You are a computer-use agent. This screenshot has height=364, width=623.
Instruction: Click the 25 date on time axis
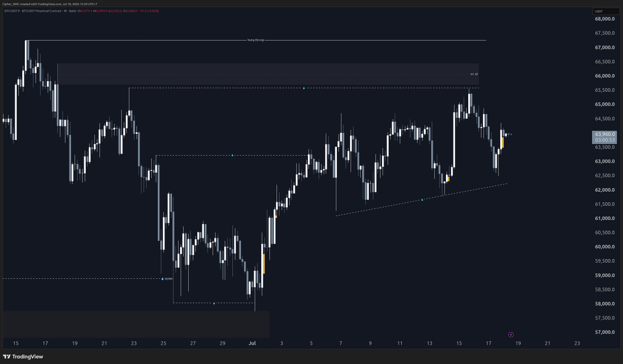(164, 343)
